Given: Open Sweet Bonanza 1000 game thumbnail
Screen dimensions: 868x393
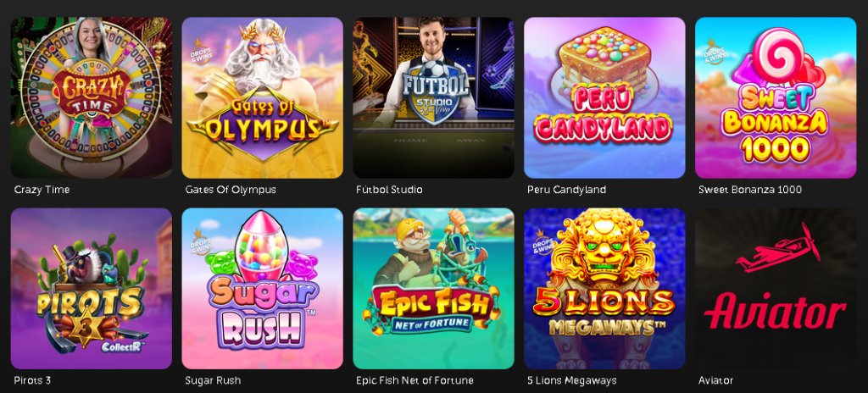Looking at the screenshot, I should tap(776, 97).
